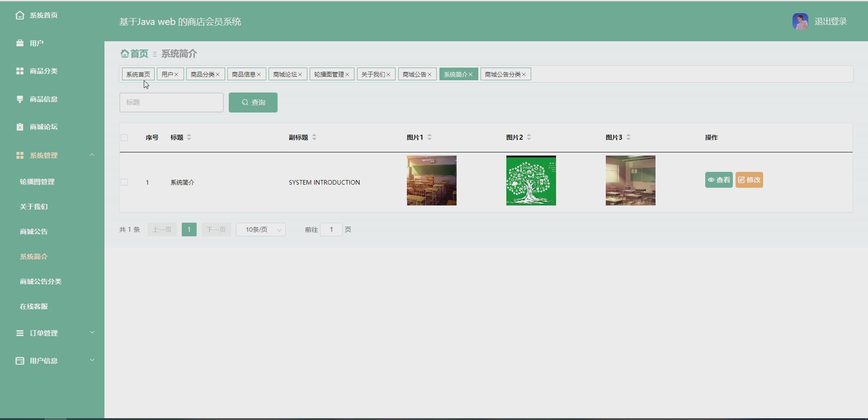
Task: Click the 订单管理 sidebar icon
Action: click(19, 333)
